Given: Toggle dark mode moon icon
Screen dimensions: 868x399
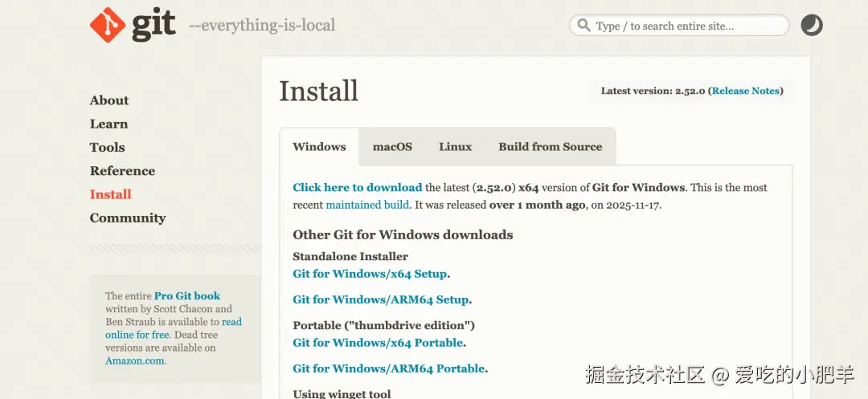Looking at the screenshot, I should click(x=812, y=26).
